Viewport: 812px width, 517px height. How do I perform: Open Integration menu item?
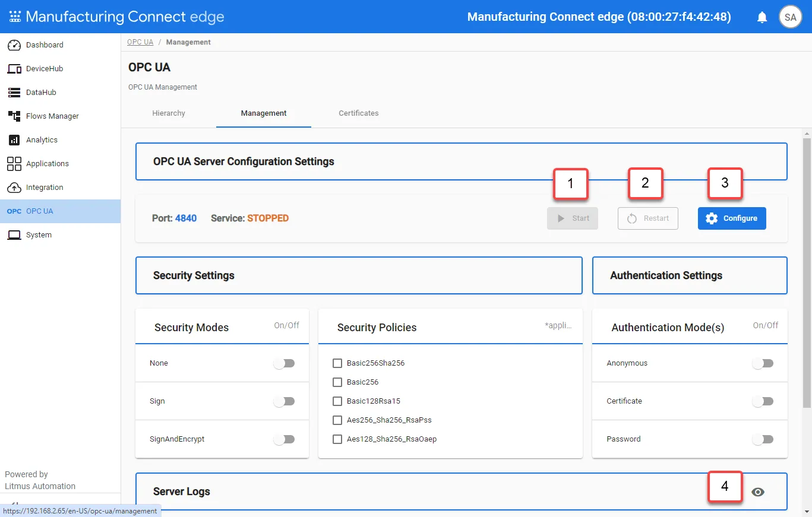60,188
